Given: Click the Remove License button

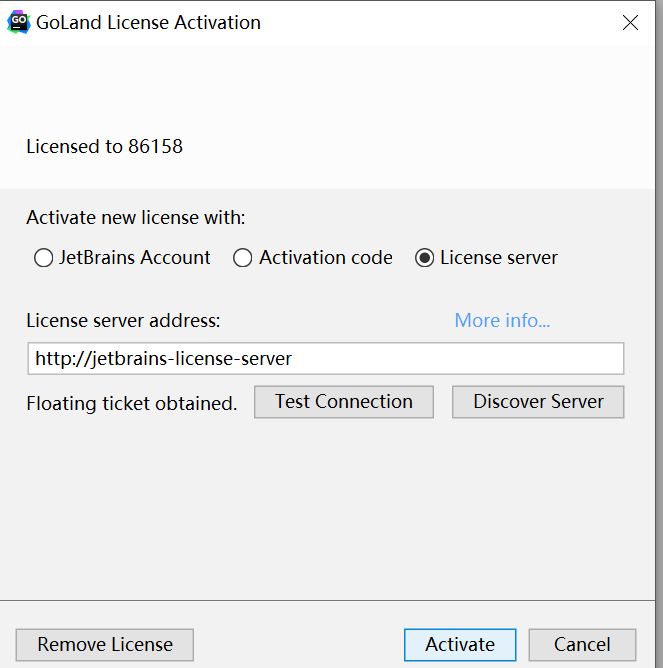Looking at the screenshot, I should pyautogui.click(x=105, y=645).
